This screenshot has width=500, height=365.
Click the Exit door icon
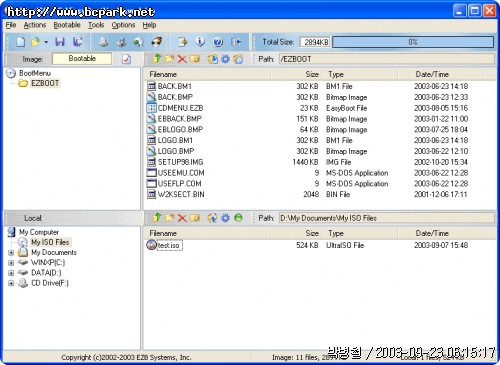pyautogui.click(x=236, y=42)
